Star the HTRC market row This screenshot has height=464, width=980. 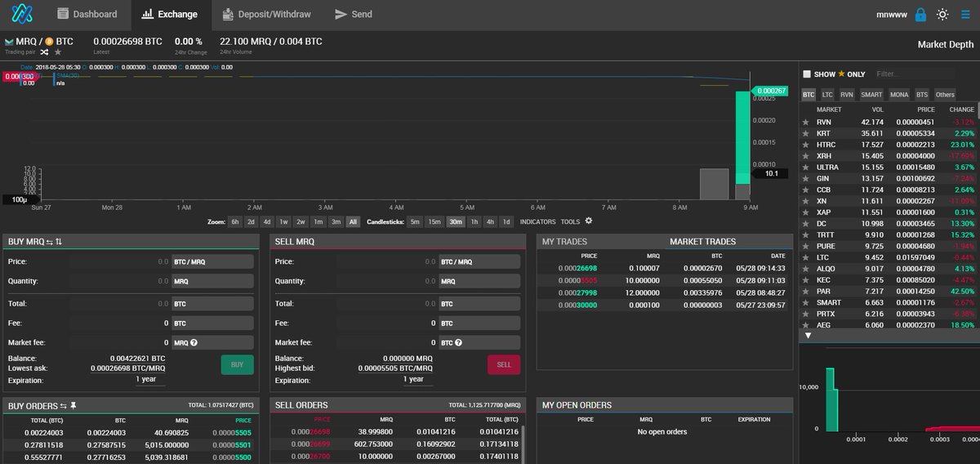[x=805, y=145]
